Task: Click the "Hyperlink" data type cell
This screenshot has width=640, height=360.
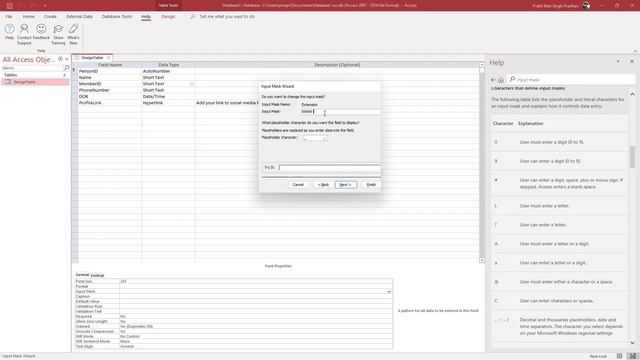Action: [168, 103]
